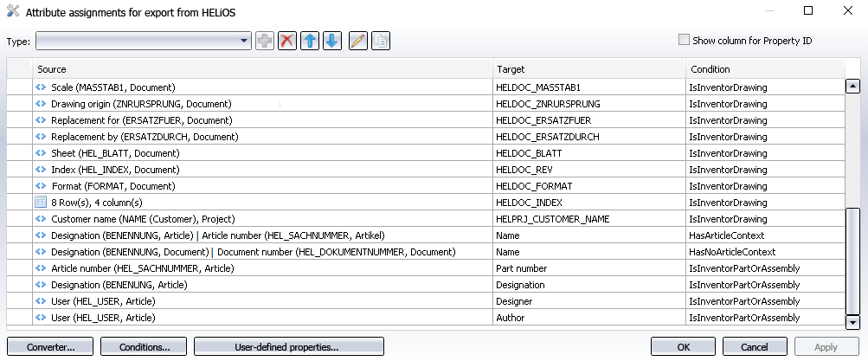
Task: Select source text Customer name (NAME (Customer), Project)
Action: 144,219
